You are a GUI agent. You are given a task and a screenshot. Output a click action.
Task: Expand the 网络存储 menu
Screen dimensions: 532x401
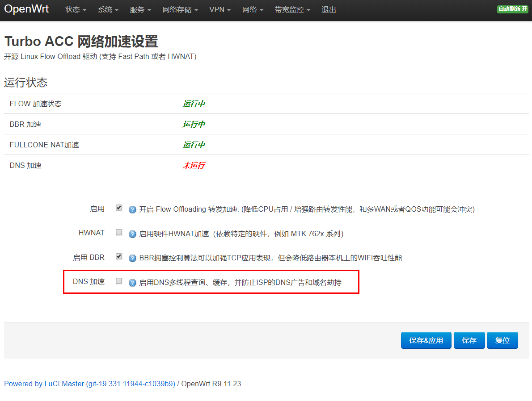[180, 10]
